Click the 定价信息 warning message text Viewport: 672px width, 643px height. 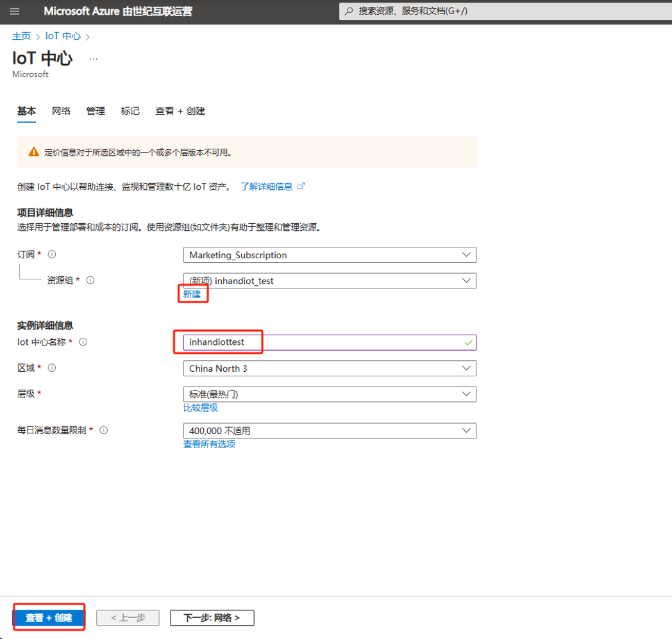(138, 153)
